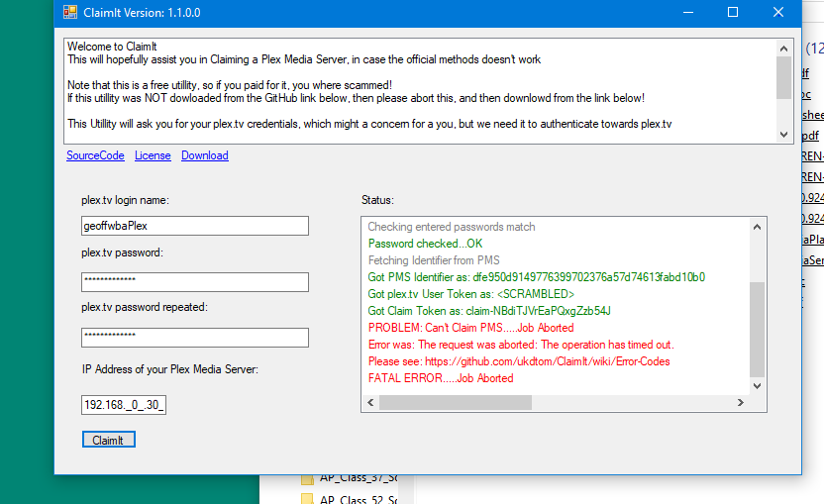824x504 pixels.
Task: Click welcome text box vertical scrollbar thumb
Action: (x=783, y=77)
